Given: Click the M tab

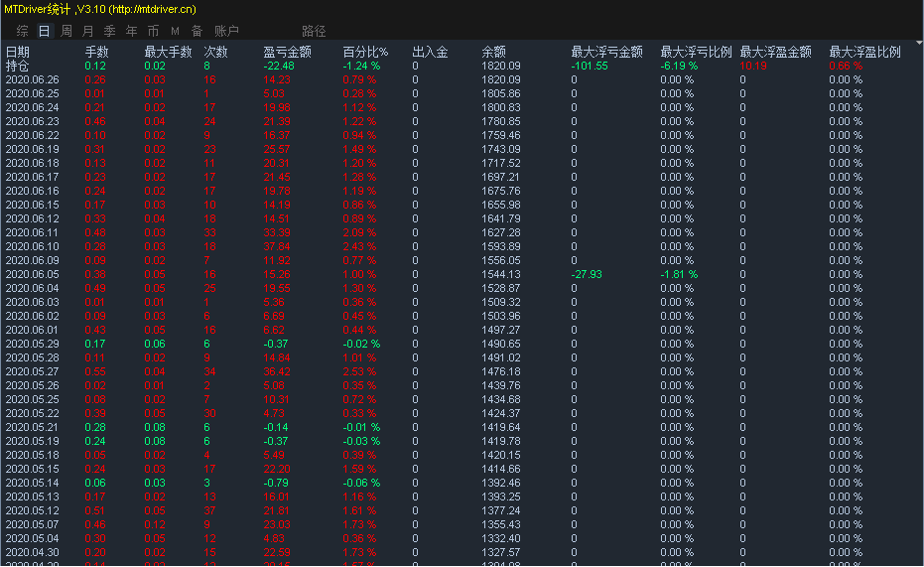Looking at the screenshot, I should coord(175,31).
